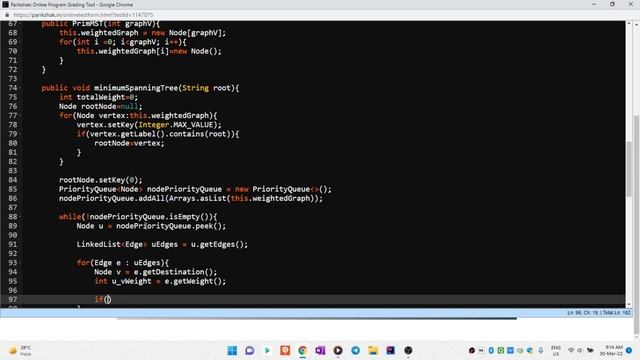The width and height of the screenshot is (640, 360).
Task: Click status text 'Ln: 98, Ch: 19'
Action: click(583, 313)
